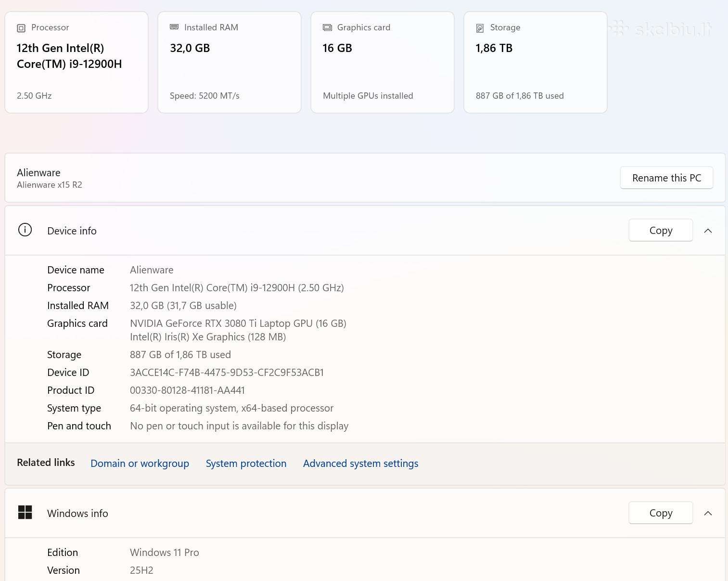This screenshot has height=581, width=728.
Task: Click the No pen or touch input text
Action: point(239,426)
